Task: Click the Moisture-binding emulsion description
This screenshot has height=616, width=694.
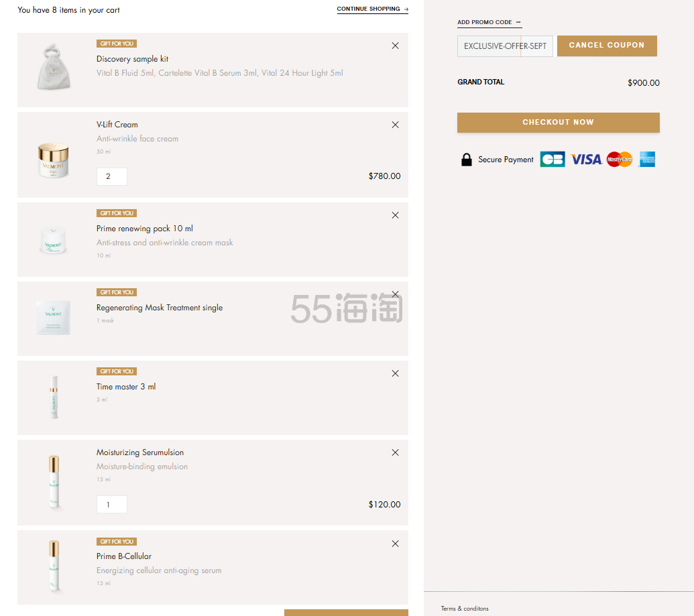Action: tap(142, 467)
